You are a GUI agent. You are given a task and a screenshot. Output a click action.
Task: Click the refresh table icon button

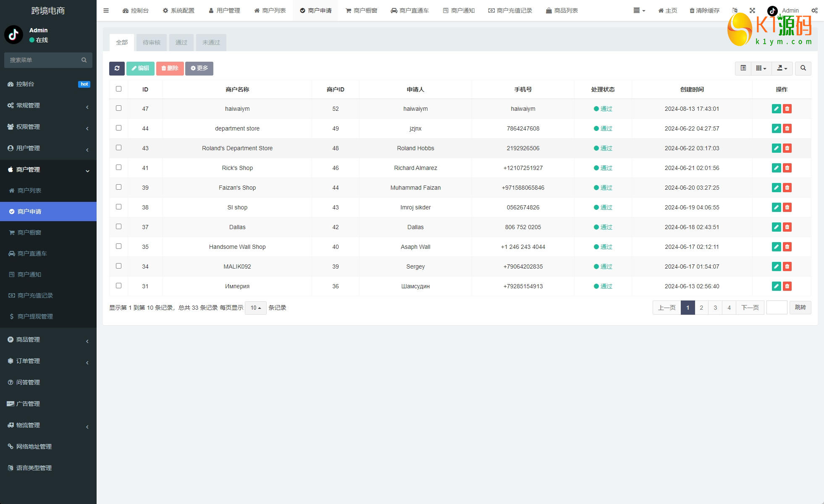click(117, 68)
